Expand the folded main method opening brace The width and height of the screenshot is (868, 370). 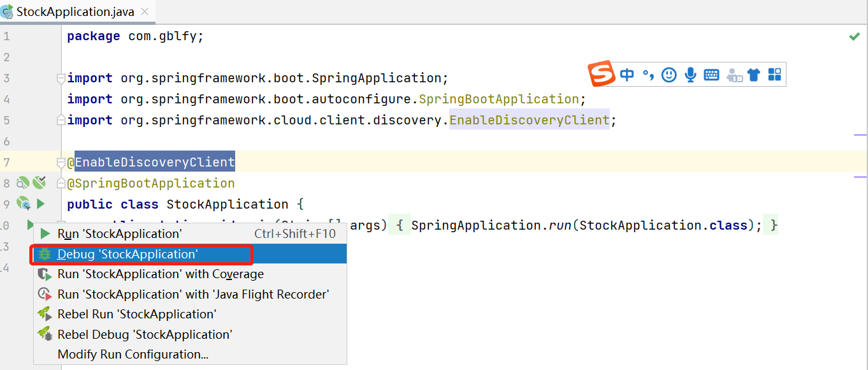point(400,225)
